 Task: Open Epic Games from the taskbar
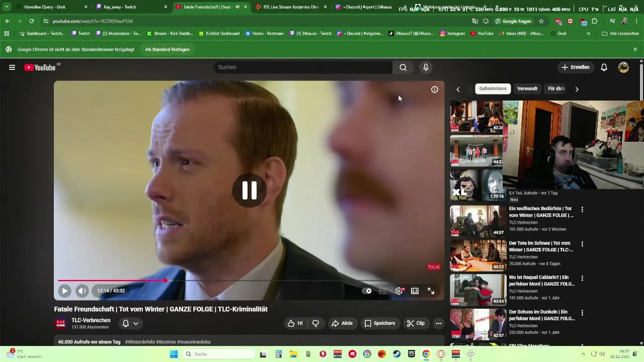pos(411,354)
